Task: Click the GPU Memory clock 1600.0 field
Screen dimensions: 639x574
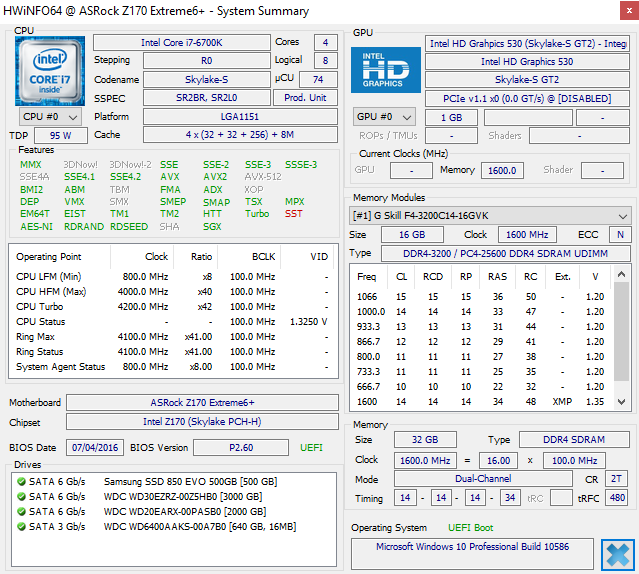Action: (502, 171)
